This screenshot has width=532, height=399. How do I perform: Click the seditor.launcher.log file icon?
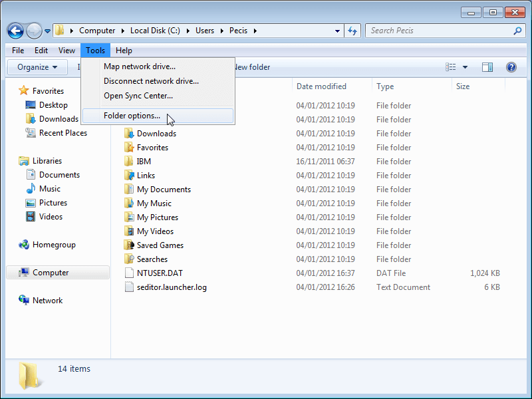[x=129, y=287]
